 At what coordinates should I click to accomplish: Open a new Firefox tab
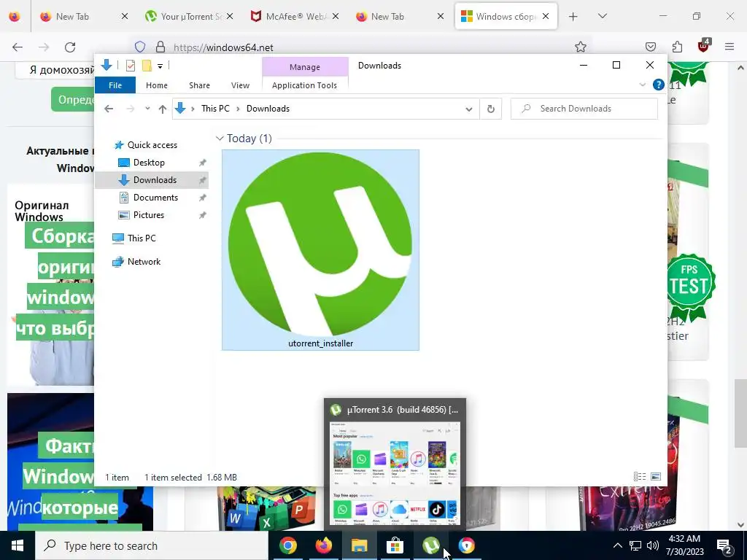tap(573, 17)
